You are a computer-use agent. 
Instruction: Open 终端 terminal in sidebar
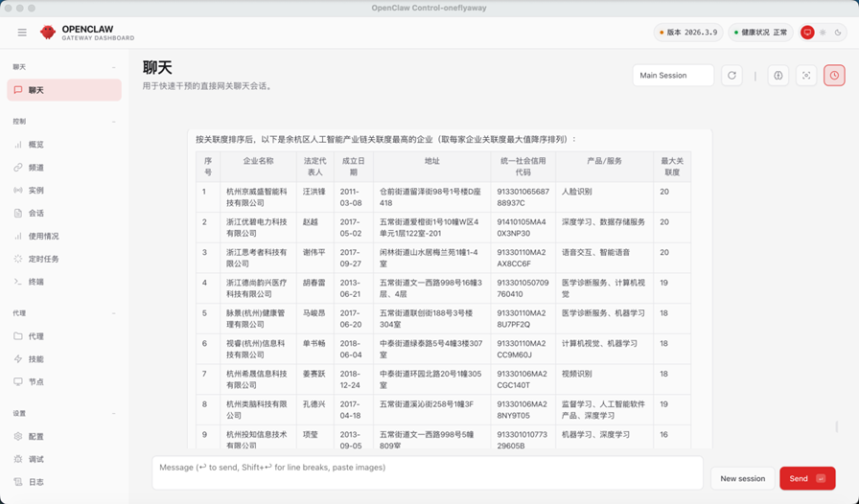[x=64, y=282]
